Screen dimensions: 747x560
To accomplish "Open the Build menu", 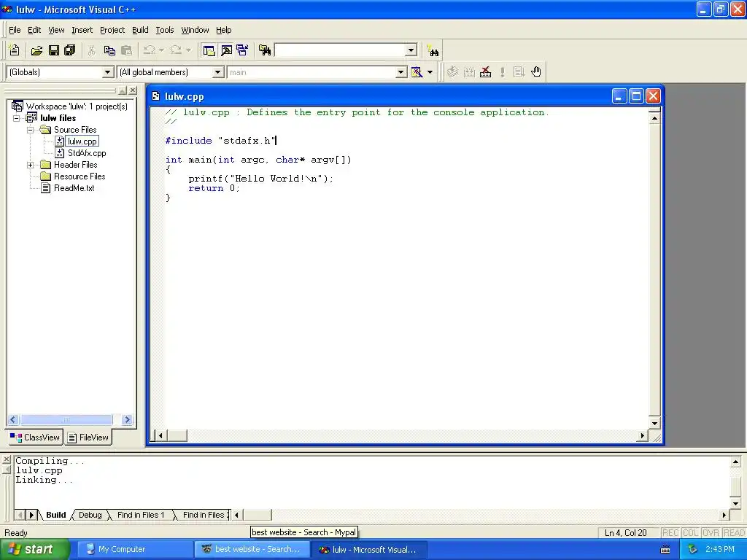I will [140, 30].
